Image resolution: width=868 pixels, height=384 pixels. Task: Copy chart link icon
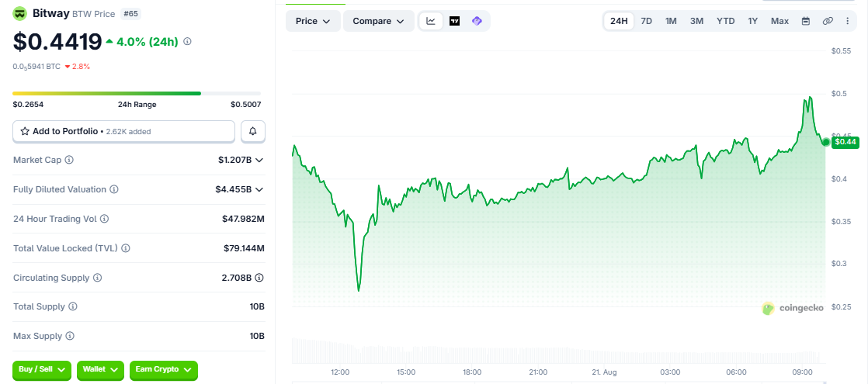click(828, 21)
